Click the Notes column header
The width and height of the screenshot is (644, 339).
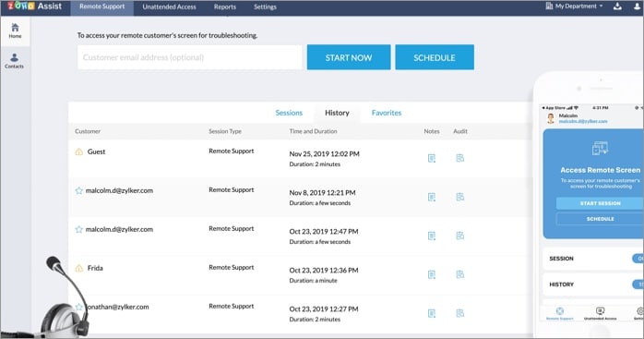432,131
